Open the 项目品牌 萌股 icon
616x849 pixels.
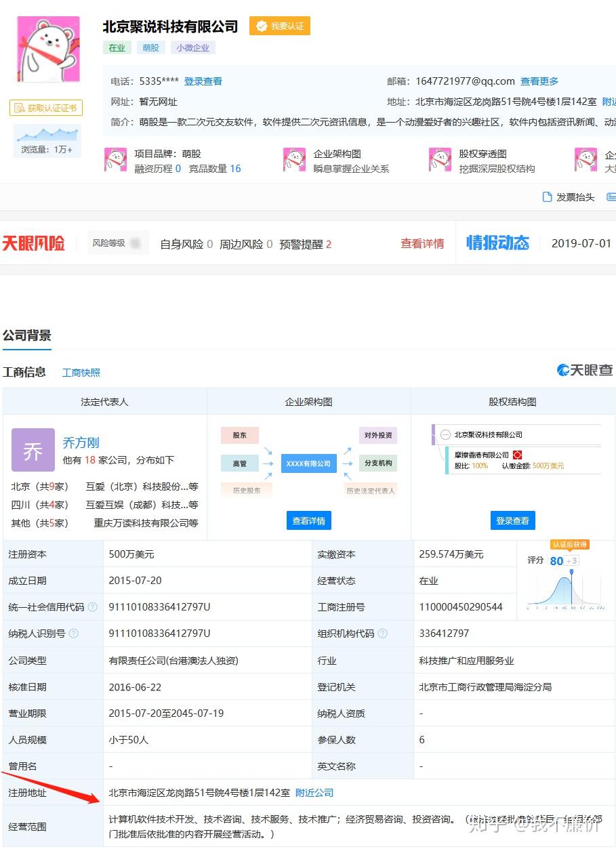click(x=115, y=160)
